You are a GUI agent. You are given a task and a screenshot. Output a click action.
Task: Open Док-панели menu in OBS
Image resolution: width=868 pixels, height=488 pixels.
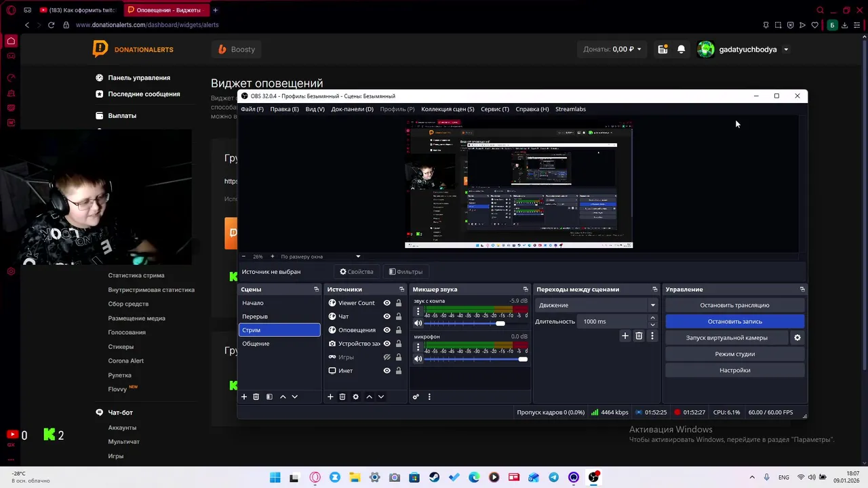tap(352, 109)
